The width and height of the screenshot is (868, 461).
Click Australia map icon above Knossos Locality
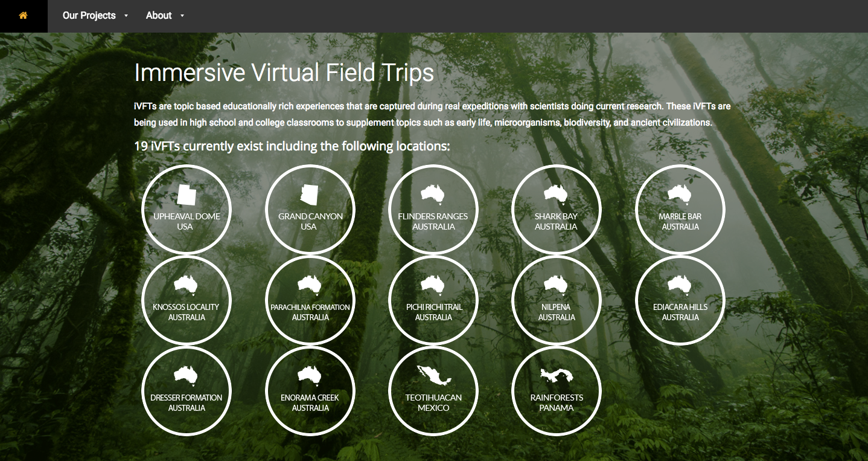point(186,284)
